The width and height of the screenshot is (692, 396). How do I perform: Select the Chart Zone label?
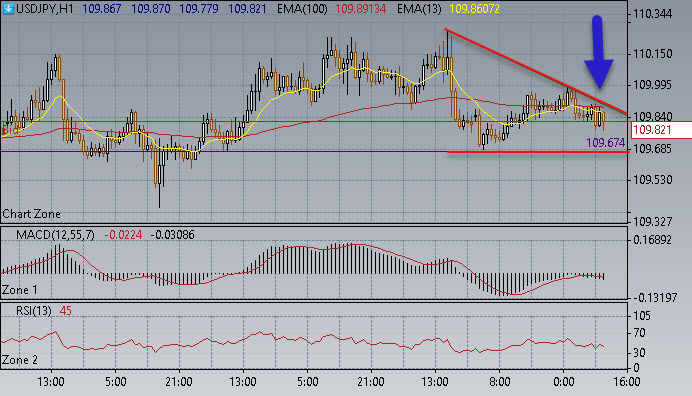point(31,214)
